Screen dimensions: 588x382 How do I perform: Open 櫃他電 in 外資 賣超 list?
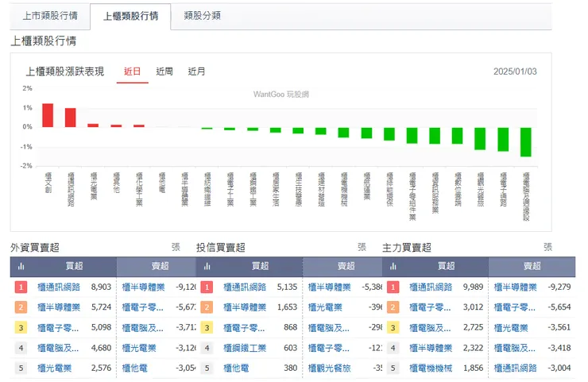pyautogui.click(x=135, y=368)
